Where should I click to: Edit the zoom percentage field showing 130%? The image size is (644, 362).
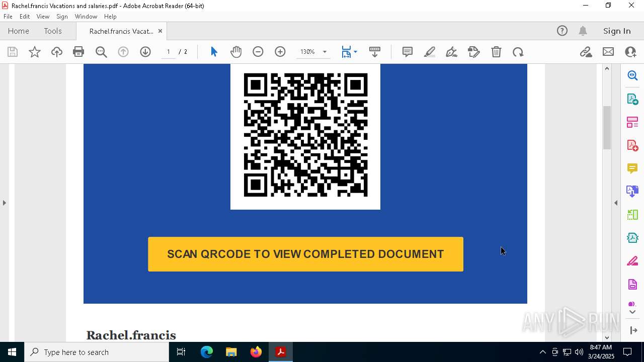[307, 52]
